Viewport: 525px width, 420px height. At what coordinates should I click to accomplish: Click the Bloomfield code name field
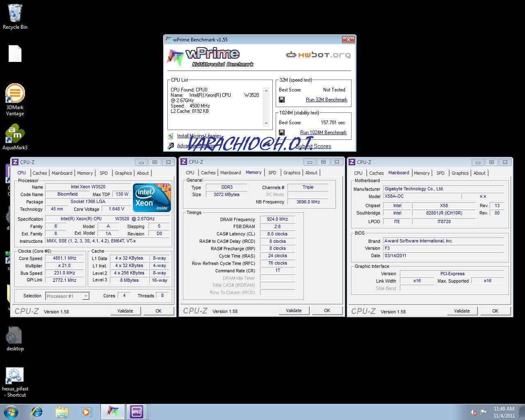tap(67, 194)
